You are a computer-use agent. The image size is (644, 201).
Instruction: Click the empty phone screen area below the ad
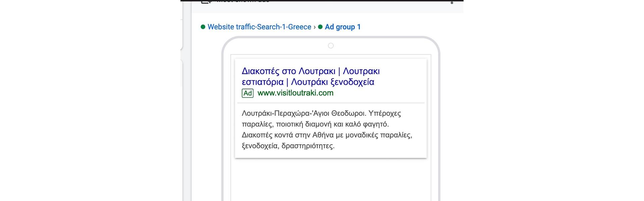pyautogui.click(x=331, y=181)
